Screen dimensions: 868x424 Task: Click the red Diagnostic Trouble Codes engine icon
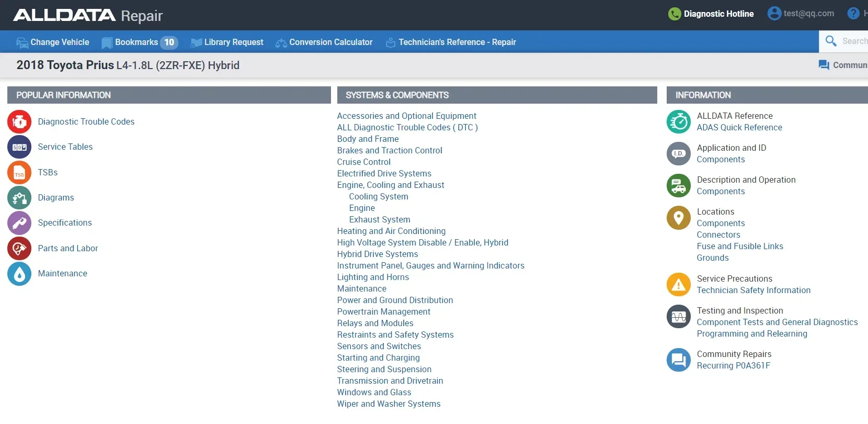coord(19,122)
